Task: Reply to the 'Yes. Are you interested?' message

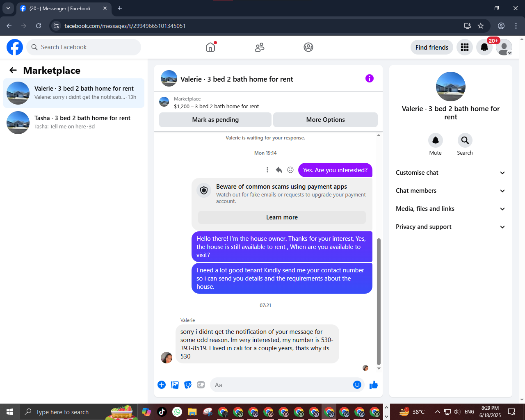Action: click(279, 170)
